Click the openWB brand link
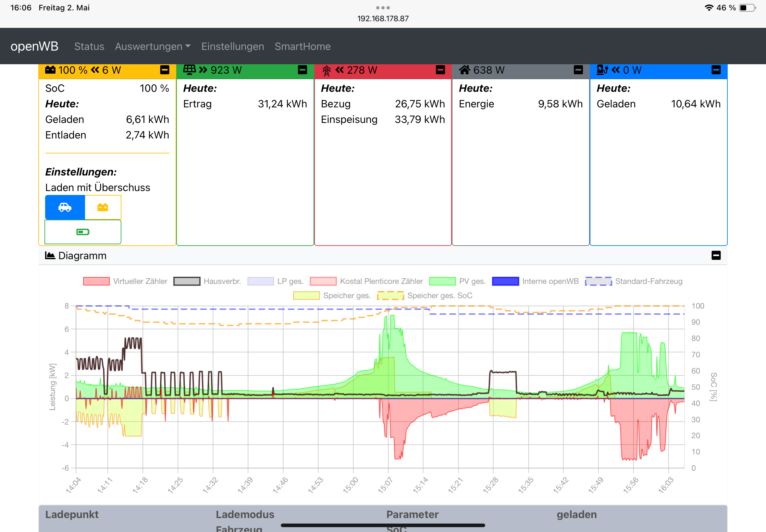766x532 pixels. coord(34,46)
